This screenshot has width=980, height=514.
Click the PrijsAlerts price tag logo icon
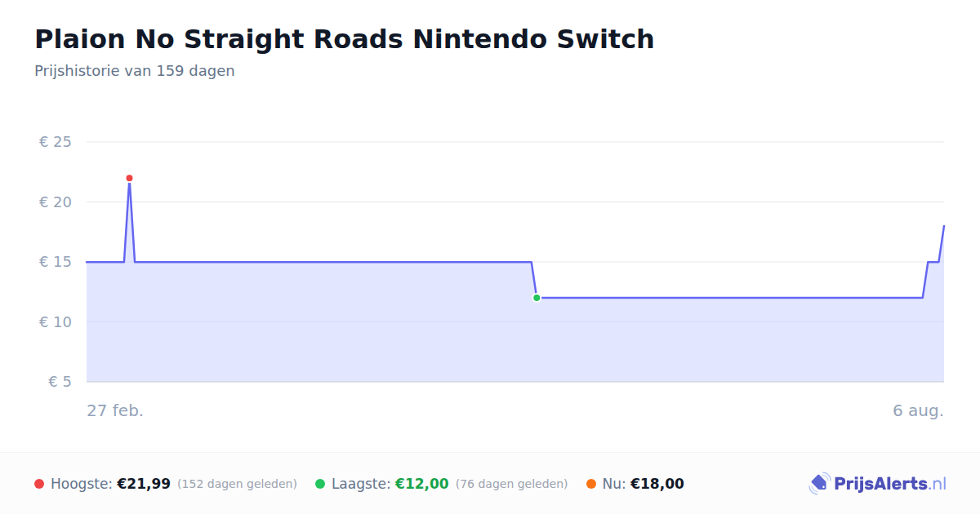(x=819, y=484)
